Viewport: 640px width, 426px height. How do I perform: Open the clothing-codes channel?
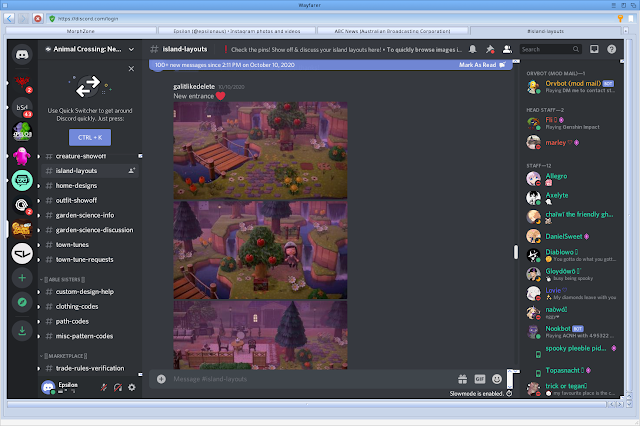click(x=90, y=306)
